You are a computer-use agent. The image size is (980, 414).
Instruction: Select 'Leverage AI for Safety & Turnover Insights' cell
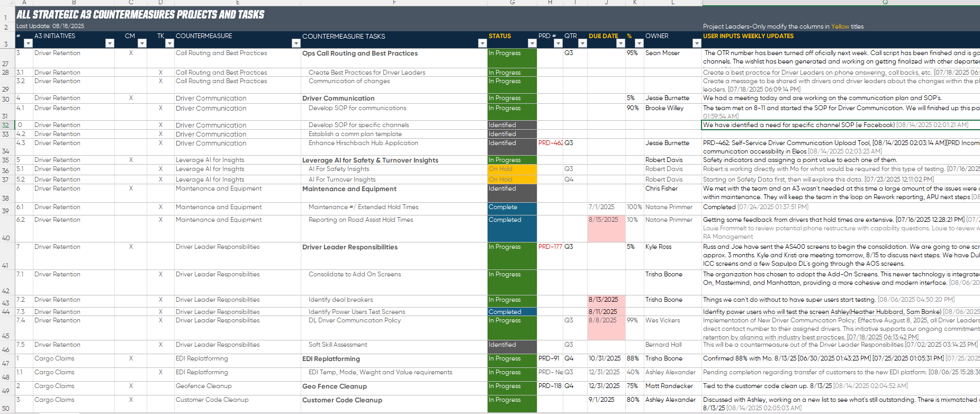tap(394, 160)
